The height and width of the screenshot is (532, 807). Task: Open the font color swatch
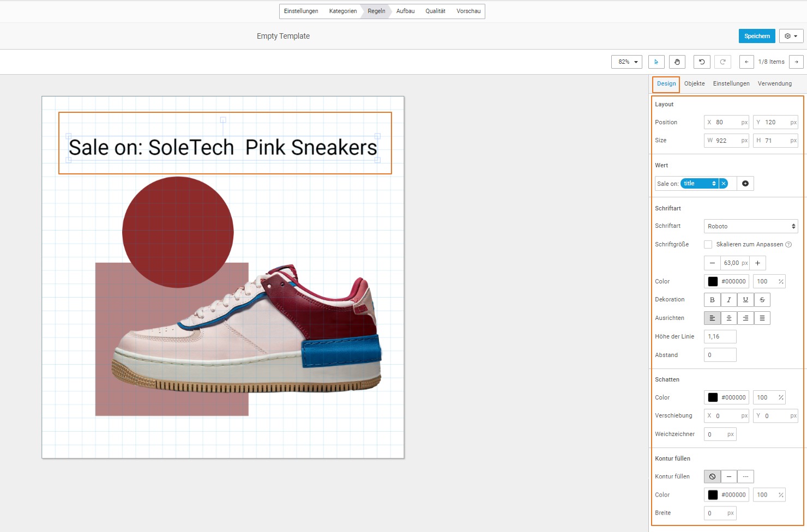point(713,281)
